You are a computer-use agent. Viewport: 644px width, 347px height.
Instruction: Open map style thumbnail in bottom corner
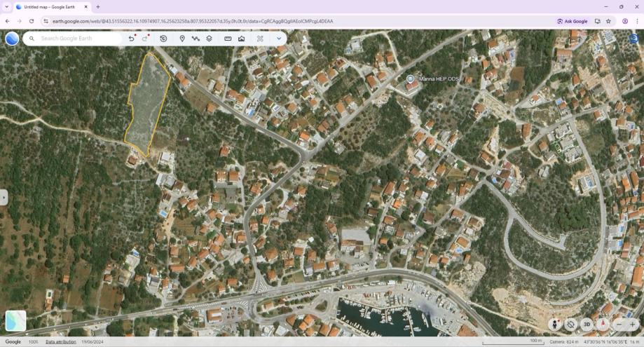[15, 321]
